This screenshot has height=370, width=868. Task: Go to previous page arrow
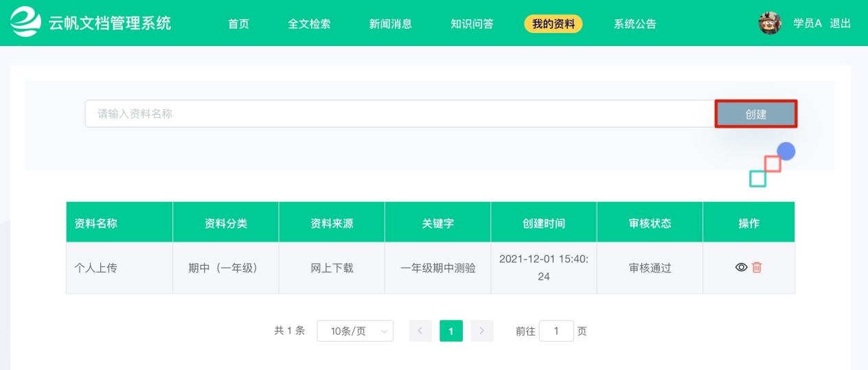tap(419, 331)
